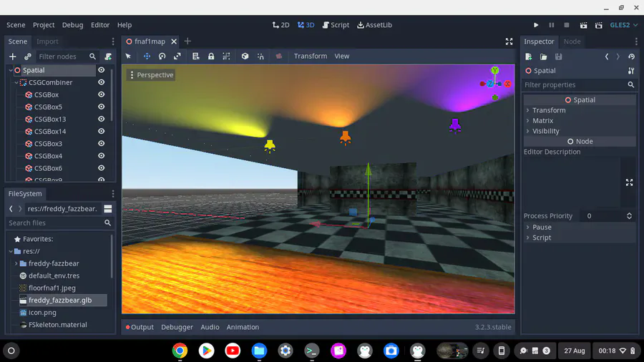Load a resource with the Inspector folder icon
The image size is (644, 362).
[543, 57]
